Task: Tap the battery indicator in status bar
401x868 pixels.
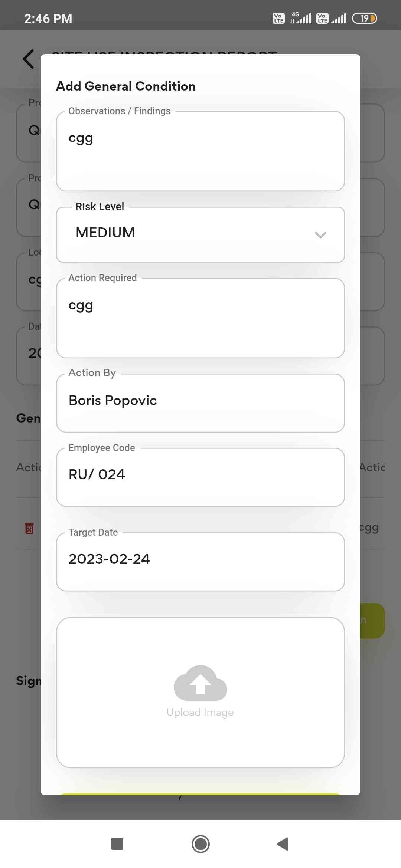Action: [x=364, y=18]
